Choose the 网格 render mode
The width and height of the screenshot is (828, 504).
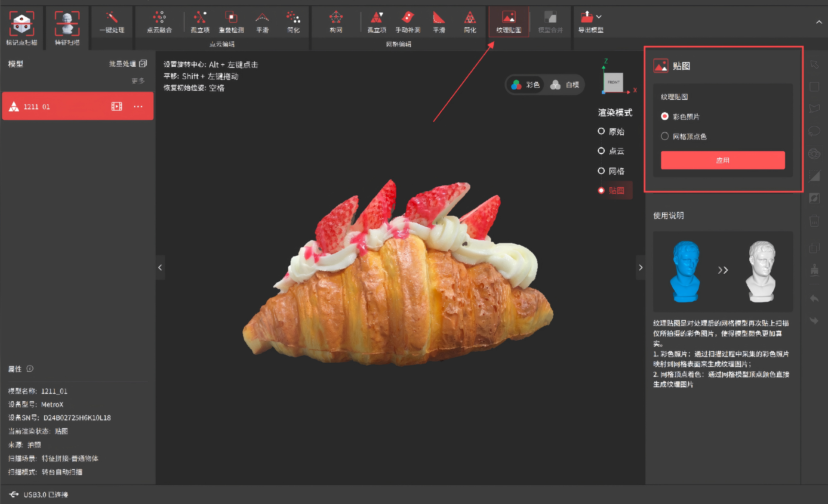(x=601, y=171)
